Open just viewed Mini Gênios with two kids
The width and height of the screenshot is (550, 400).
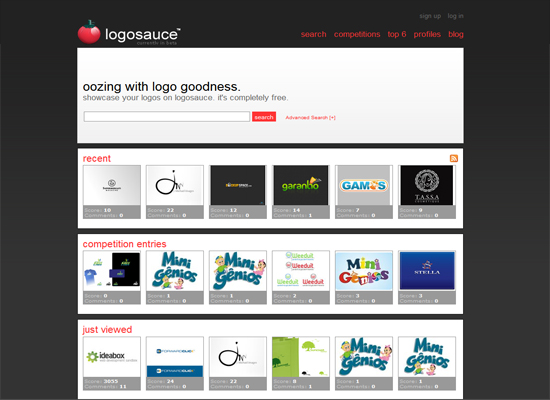(x=364, y=357)
